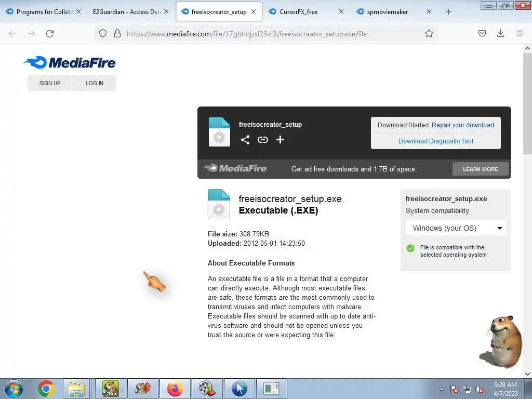Open Windows Explorer folder in taskbar
The width and height of the screenshot is (532, 399).
coord(76,389)
